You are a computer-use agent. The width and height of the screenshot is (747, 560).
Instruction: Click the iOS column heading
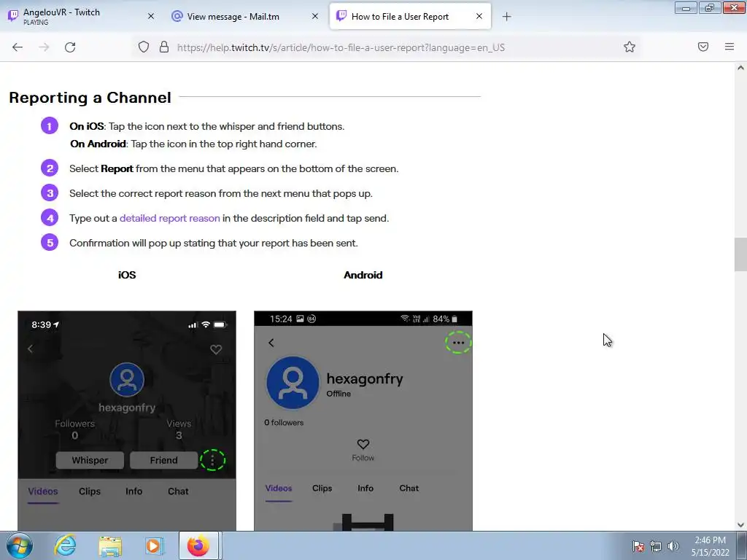[x=127, y=275]
